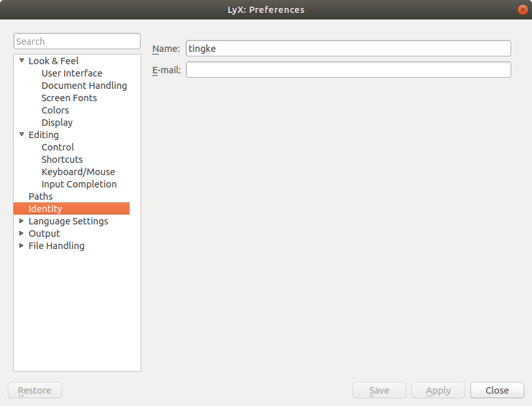Screen dimensions: 532x406
Task: Select Document Handling in the tree
Action: [x=84, y=86]
